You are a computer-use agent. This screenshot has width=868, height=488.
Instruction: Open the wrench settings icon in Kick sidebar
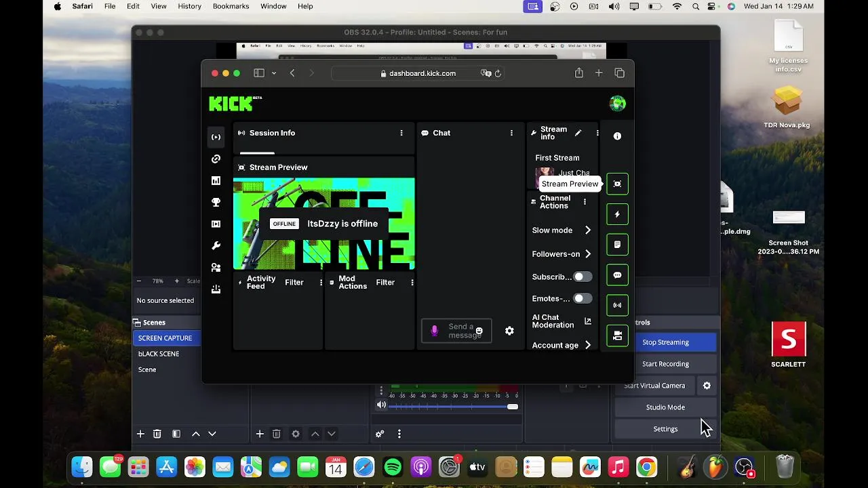216,245
